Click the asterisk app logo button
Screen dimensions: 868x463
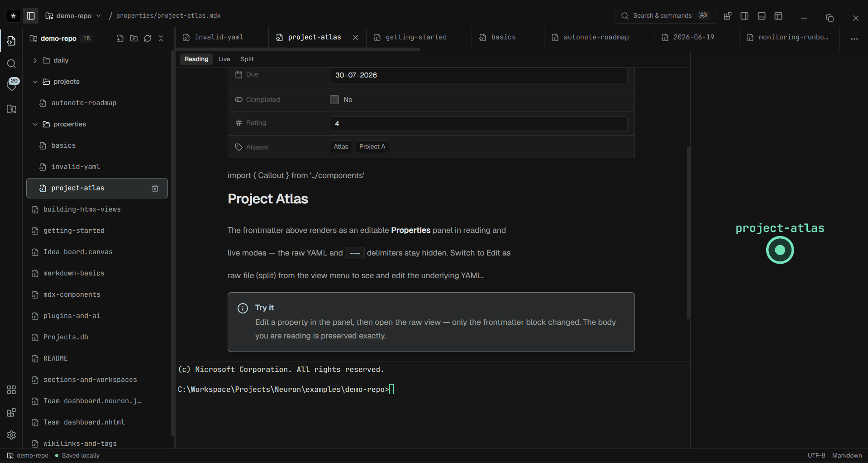14,16
